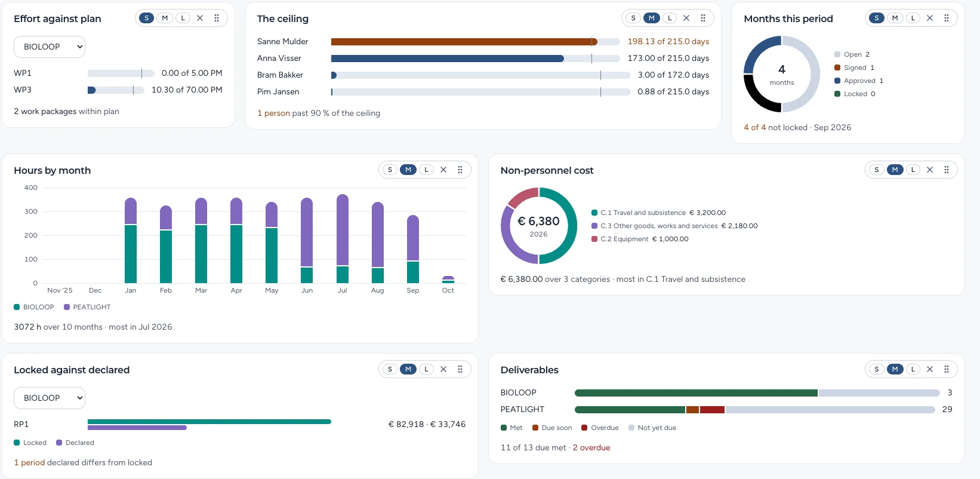Set The ceiling widget size to L
Viewport: 980px width, 479px height.
point(670,18)
